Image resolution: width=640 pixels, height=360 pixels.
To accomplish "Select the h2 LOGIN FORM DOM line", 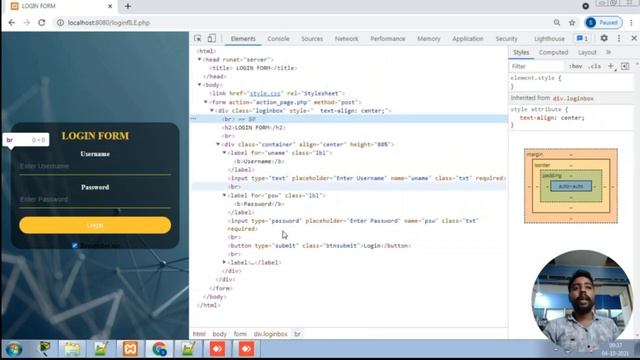I will [x=253, y=128].
